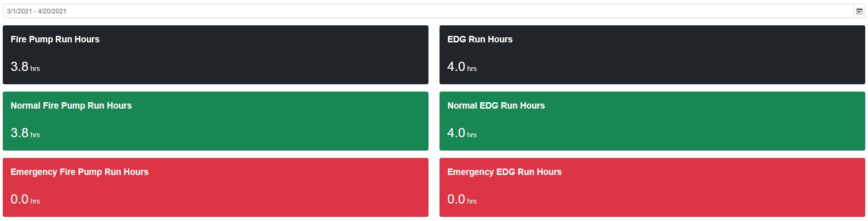Click the 3.8 value in the green Fire Pump card

pos(19,133)
